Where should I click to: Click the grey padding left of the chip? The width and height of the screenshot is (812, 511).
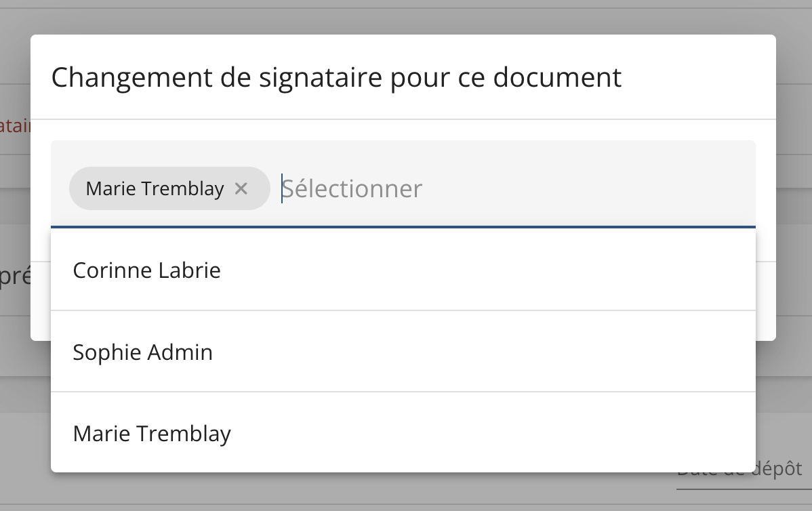click(x=60, y=188)
